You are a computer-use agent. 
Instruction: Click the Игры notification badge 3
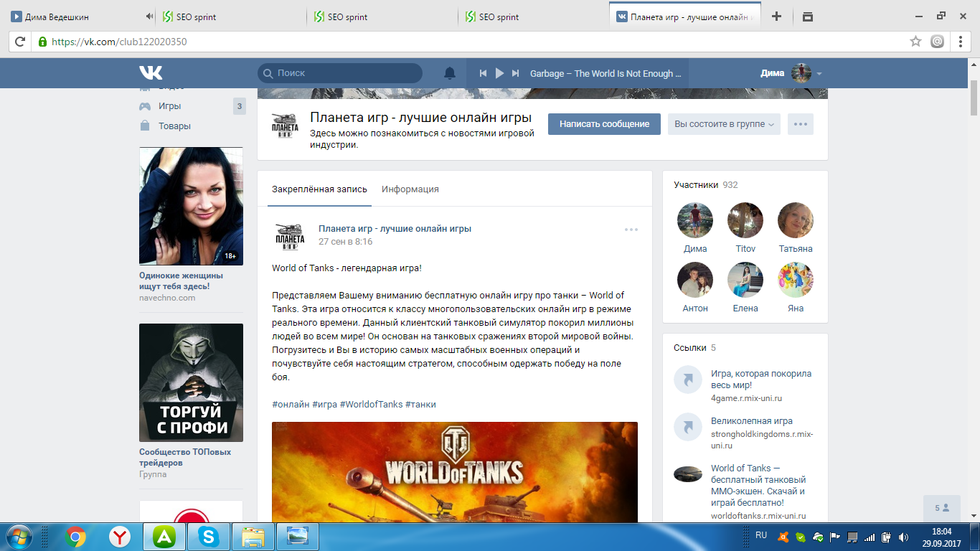pyautogui.click(x=239, y=106)
